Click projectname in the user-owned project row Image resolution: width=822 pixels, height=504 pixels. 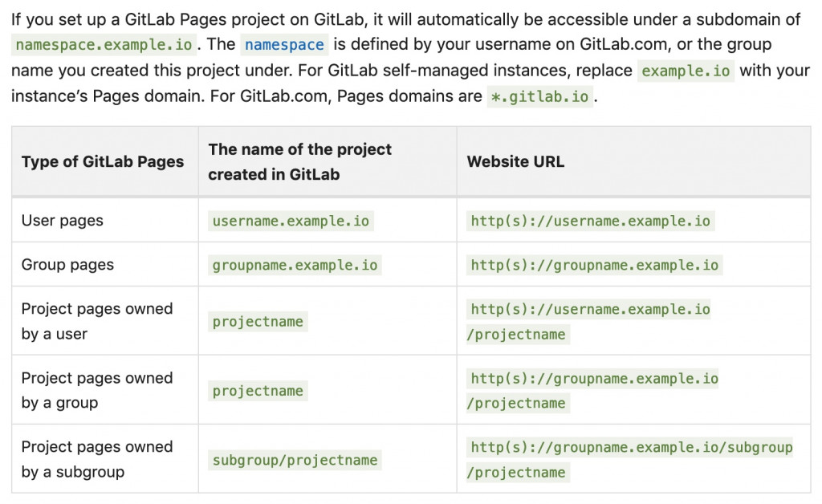(258, 322)
